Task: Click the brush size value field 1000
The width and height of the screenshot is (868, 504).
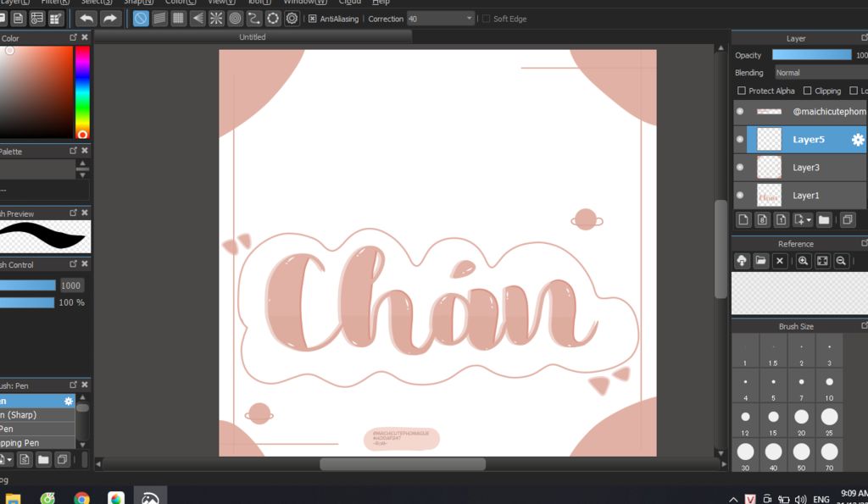Action: [71, 285]
